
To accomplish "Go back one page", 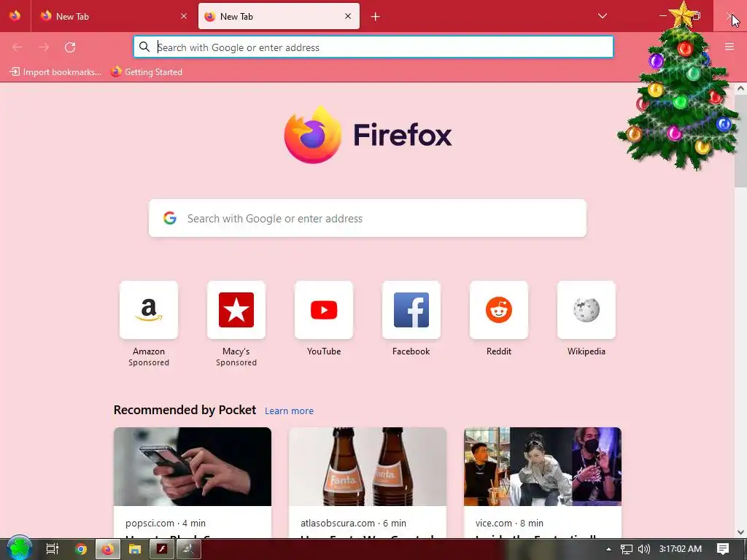I will 18,47.
